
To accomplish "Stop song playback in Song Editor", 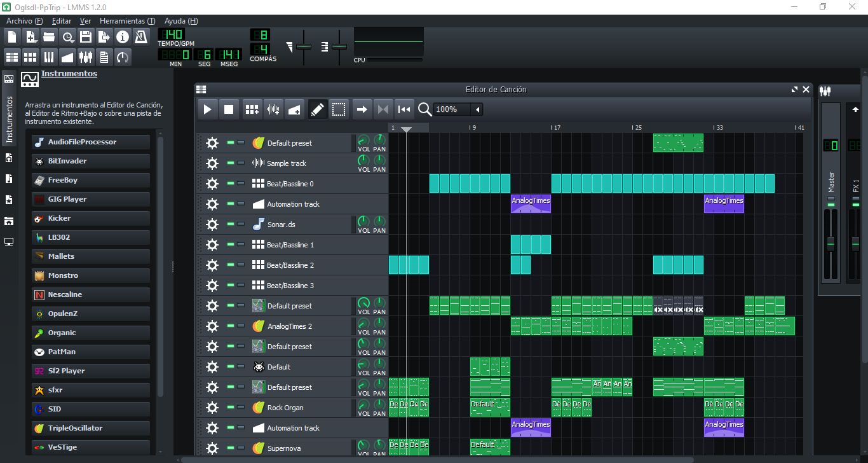I will [x=229, y=109].
